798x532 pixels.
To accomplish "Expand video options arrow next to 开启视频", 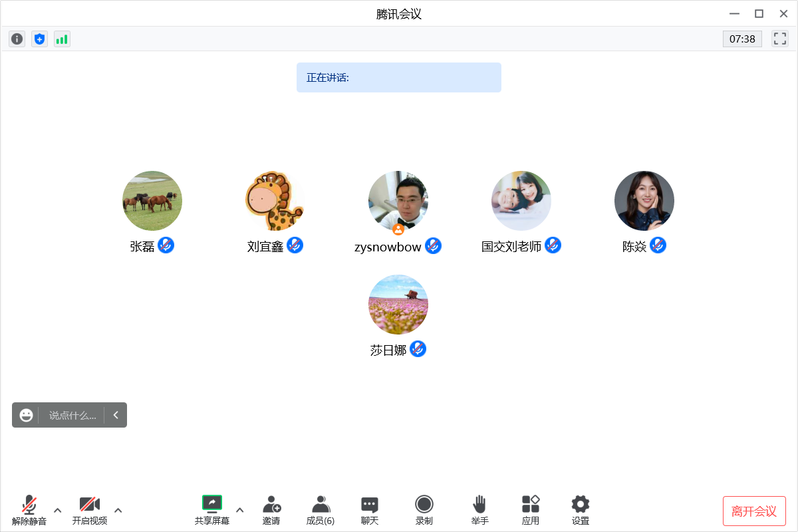I will pos(118,510).
